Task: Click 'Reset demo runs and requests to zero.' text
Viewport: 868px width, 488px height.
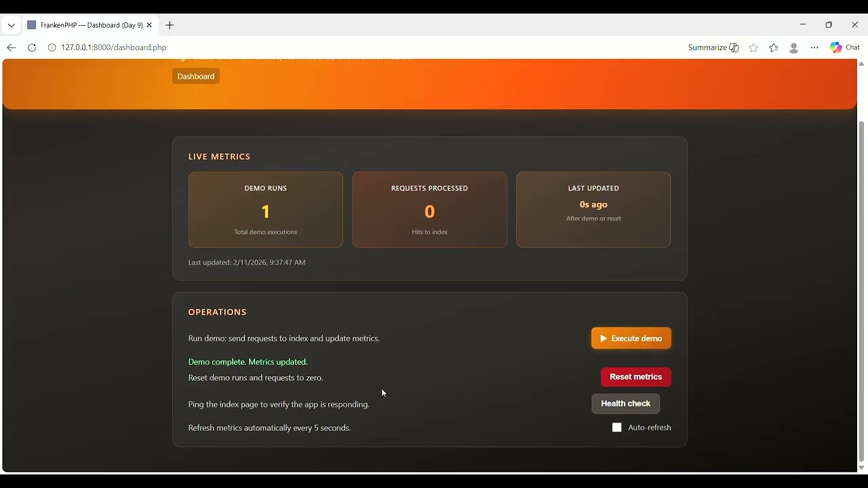Action: [256, 378]
